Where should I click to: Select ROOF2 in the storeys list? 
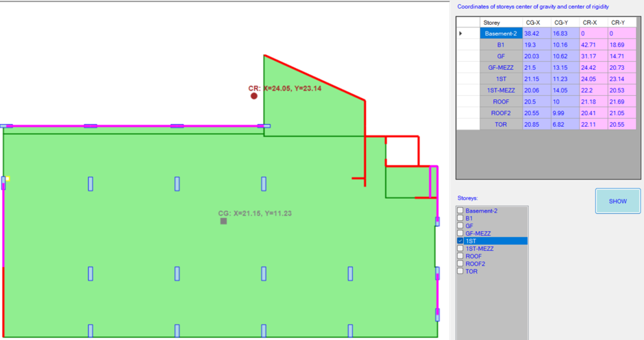pyautogui.click(x=475, y=264)
